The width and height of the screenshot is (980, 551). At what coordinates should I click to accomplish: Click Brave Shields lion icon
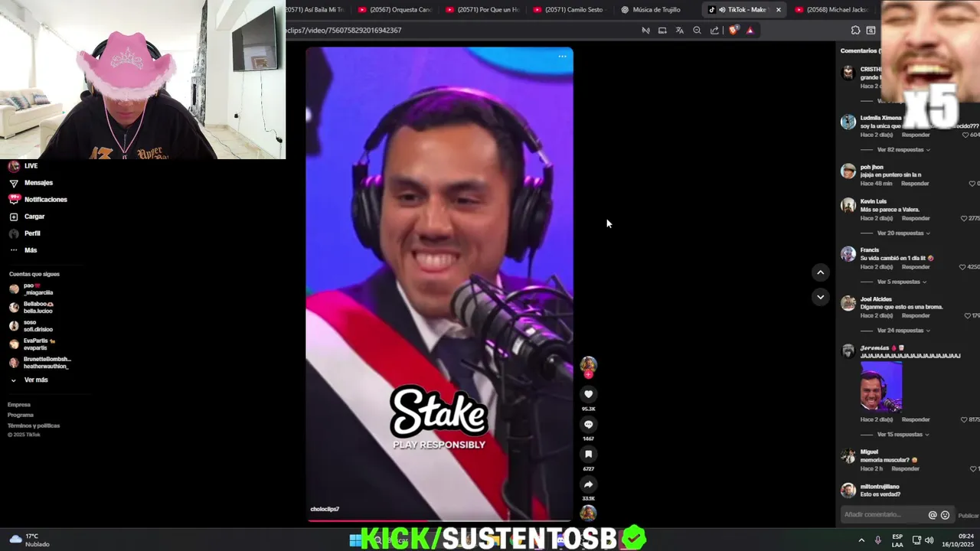pos(733,31)
